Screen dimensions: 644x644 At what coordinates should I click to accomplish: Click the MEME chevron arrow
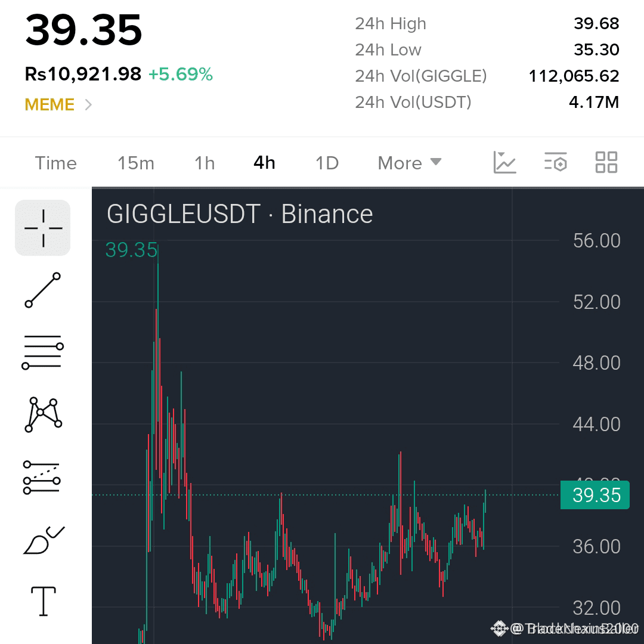click(88, 105)
